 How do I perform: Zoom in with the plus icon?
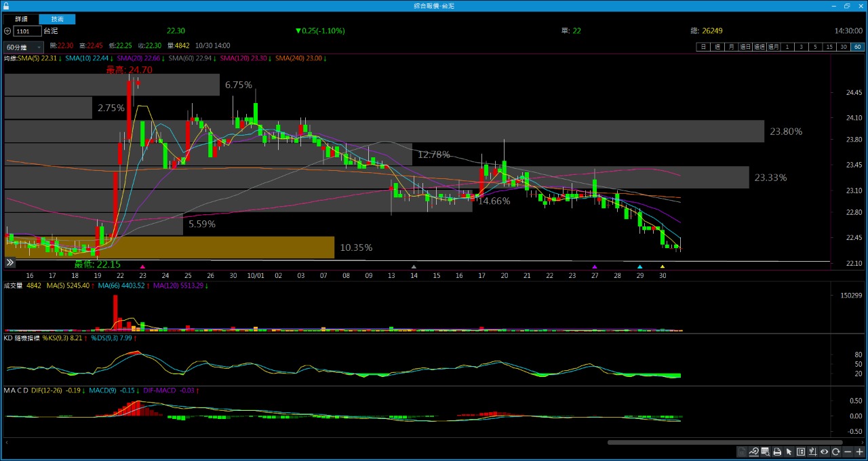859,452
